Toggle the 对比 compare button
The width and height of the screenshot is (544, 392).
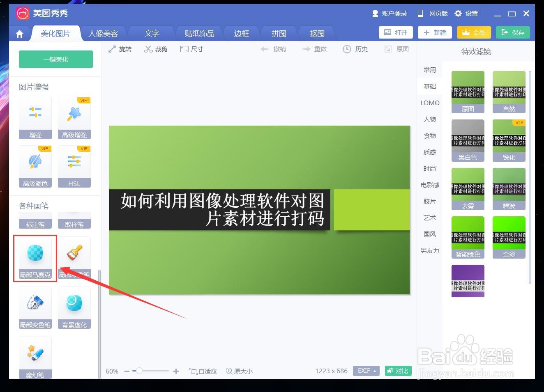[398, 371]
